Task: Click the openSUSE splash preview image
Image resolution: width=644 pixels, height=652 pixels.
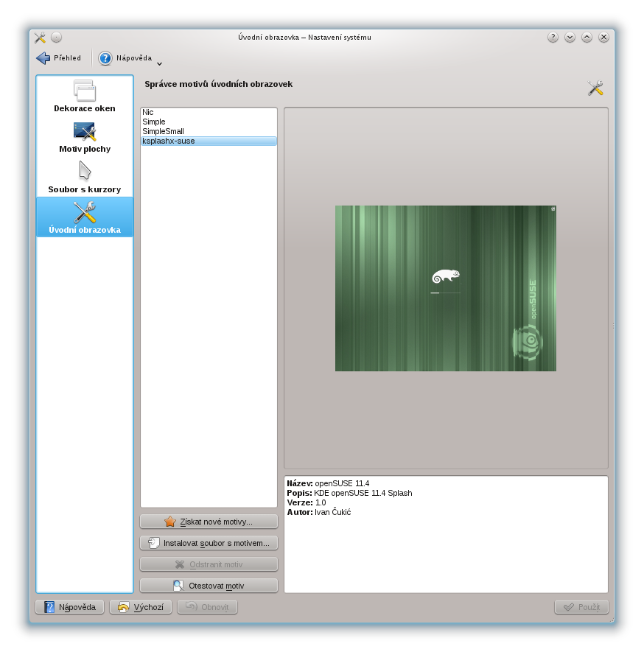Action: tap(446, 288)
